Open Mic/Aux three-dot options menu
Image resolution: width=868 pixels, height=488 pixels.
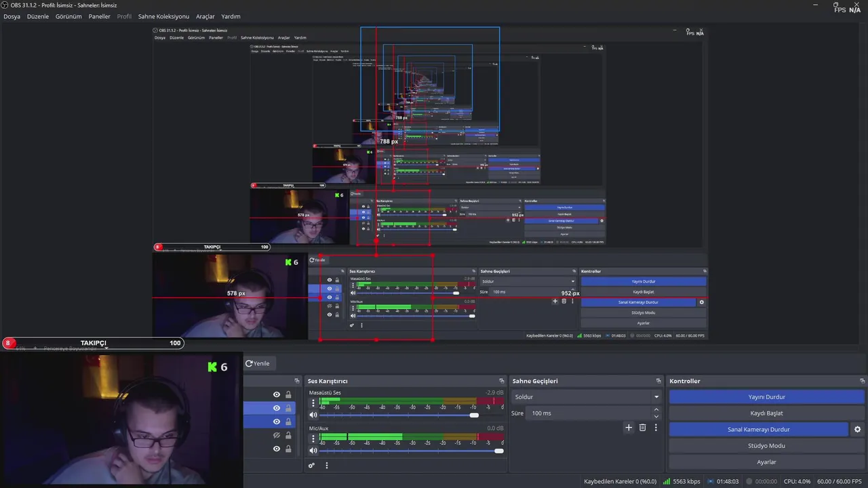coord(313,439)
